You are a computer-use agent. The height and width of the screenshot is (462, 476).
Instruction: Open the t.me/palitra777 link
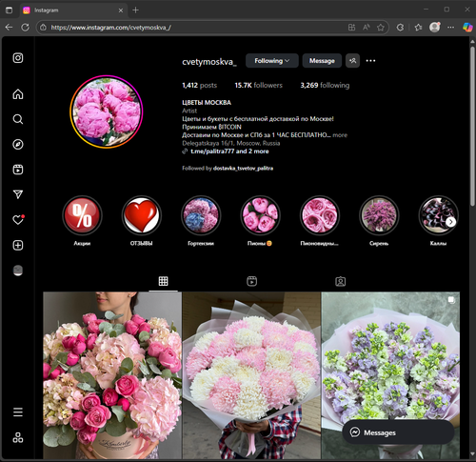(212, 151)
